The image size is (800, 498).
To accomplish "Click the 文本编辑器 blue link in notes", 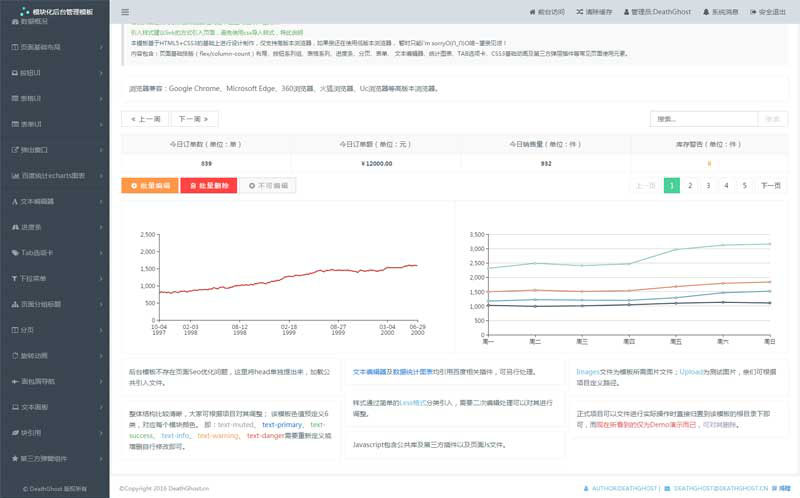I will pyautogui.click(x=369, y=372).
